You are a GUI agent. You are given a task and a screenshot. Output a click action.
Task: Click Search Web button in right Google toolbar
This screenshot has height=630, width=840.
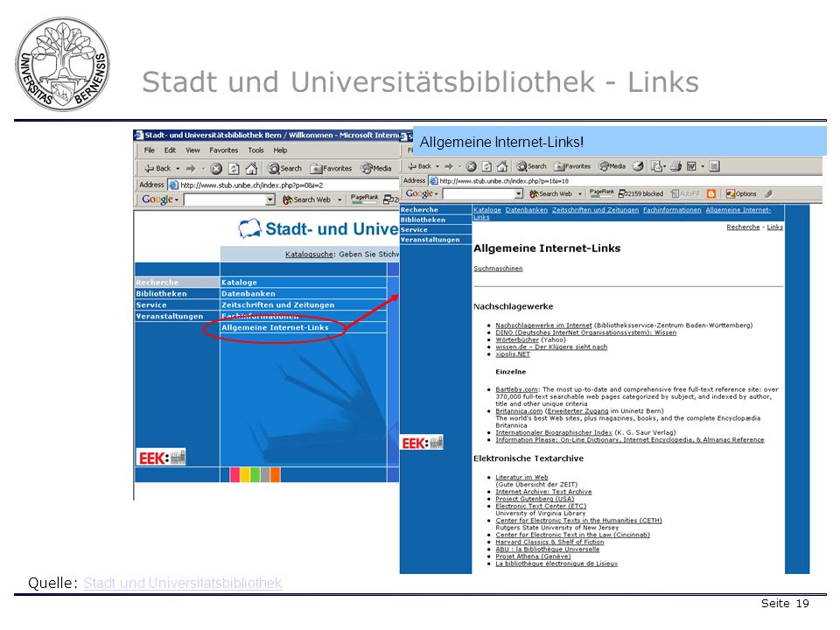[550, 194]
